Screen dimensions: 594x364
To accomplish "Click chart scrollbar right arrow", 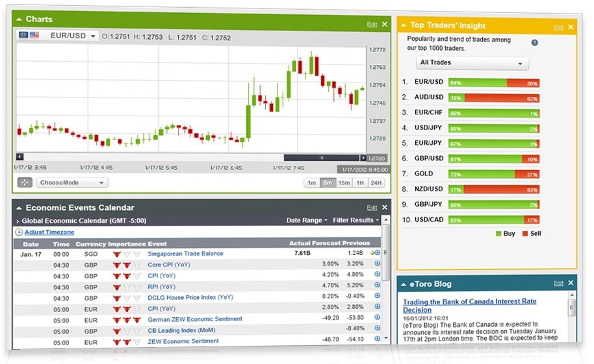I will pos(363,157).
